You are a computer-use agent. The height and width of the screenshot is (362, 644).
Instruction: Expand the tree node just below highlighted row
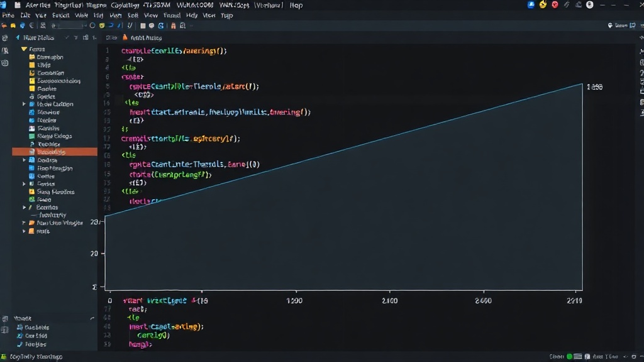24,160
